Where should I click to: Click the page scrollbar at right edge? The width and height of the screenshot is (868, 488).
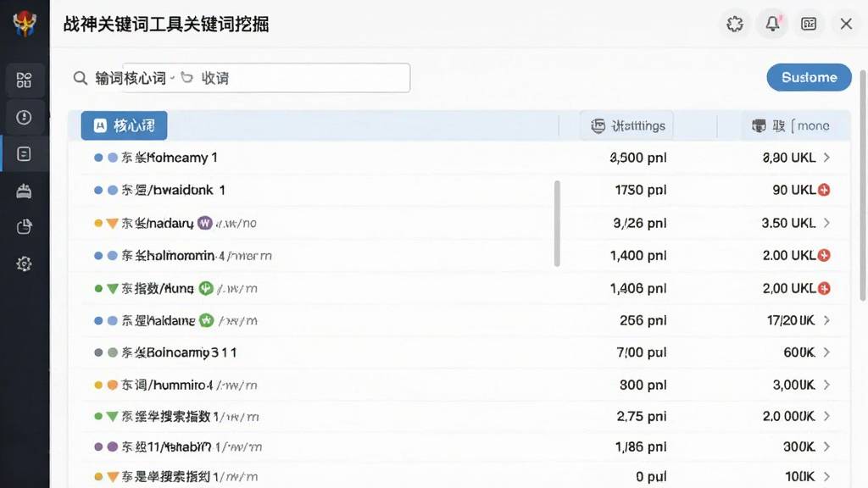pyautogui.click(x=862, y=186)
